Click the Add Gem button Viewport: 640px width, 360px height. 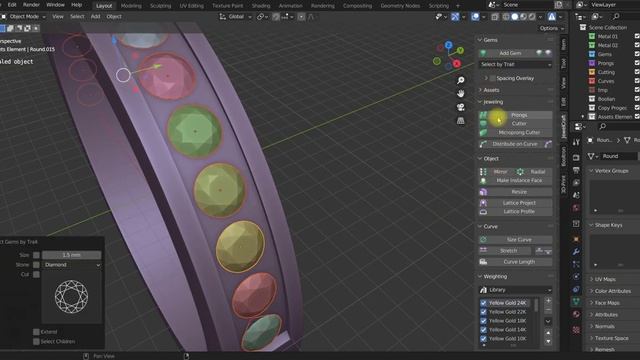point(510,53)
